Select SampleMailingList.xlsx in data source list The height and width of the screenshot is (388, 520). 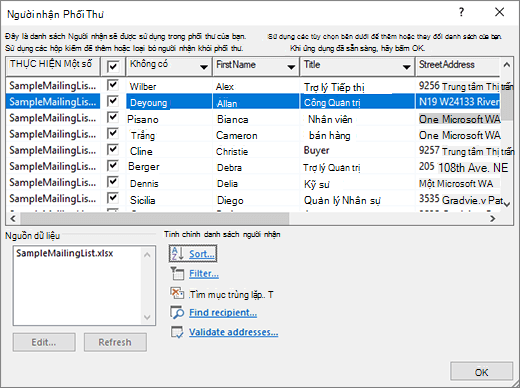(65, 253)
